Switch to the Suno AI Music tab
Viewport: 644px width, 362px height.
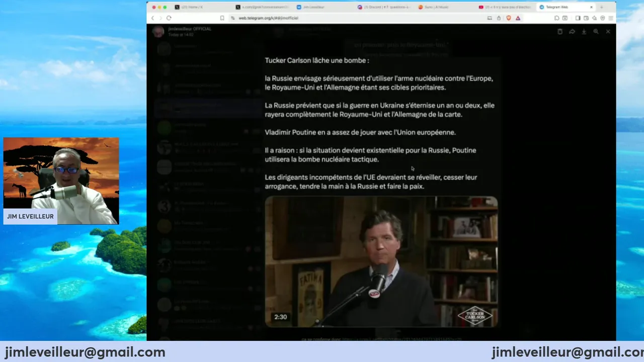tap(445, 7)
